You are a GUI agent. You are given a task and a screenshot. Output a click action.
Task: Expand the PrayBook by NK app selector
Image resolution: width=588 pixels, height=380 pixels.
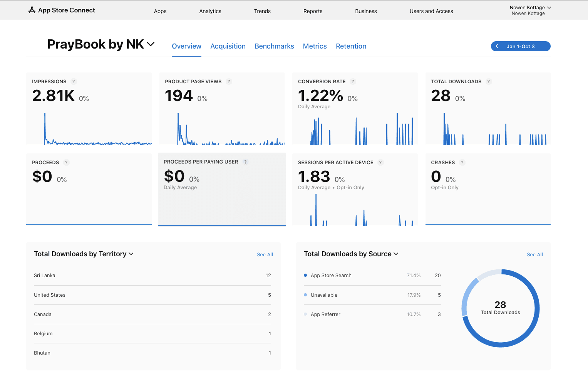[x=151, y=44]
